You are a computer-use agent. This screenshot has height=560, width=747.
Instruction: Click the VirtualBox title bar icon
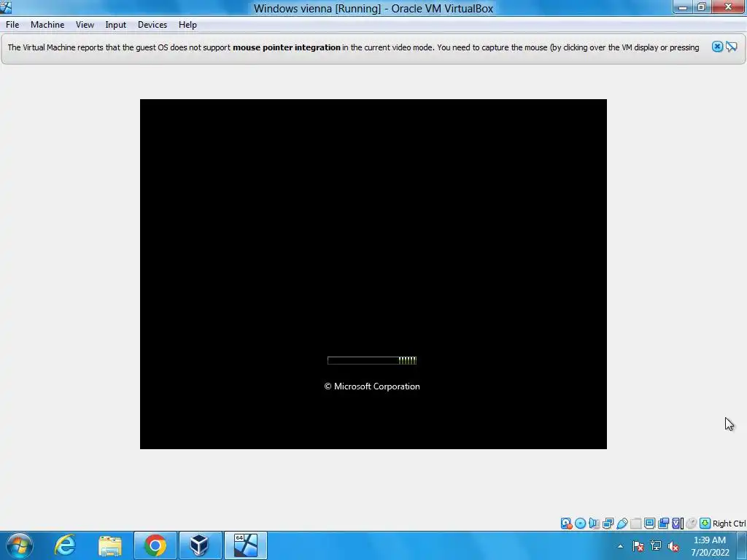6,7
